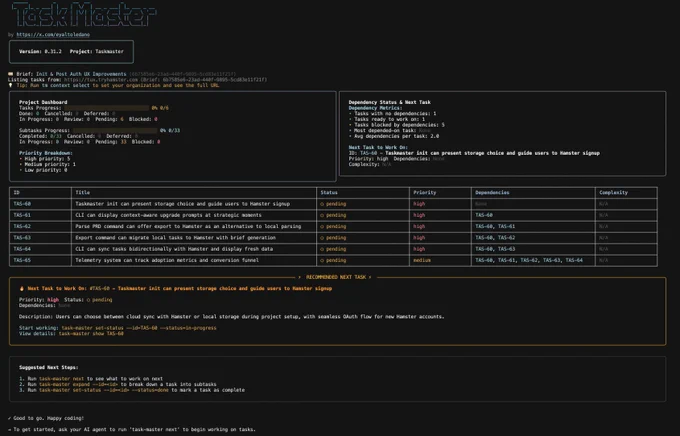680x436 pixels.
Task: Click step 1 'task-master next' command
Action: coord(62,379)
